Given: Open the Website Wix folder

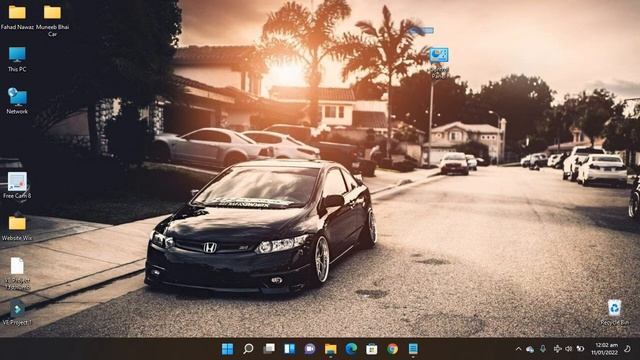Looking at the screenshot, I should coord(17,228).
